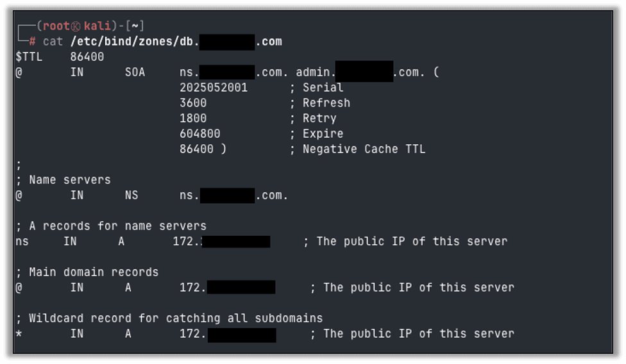Click the "; Name servers" comment line
This screenshot has height=364, width=626.
(63, 180)
